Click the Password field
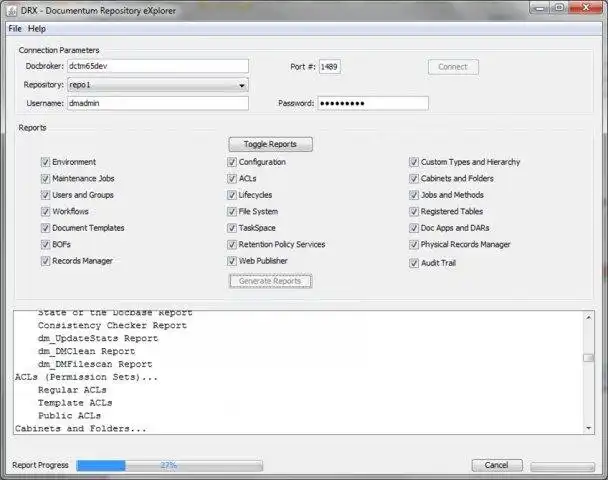The width and height of the screenshot is (608, 480). coord(373,103)
